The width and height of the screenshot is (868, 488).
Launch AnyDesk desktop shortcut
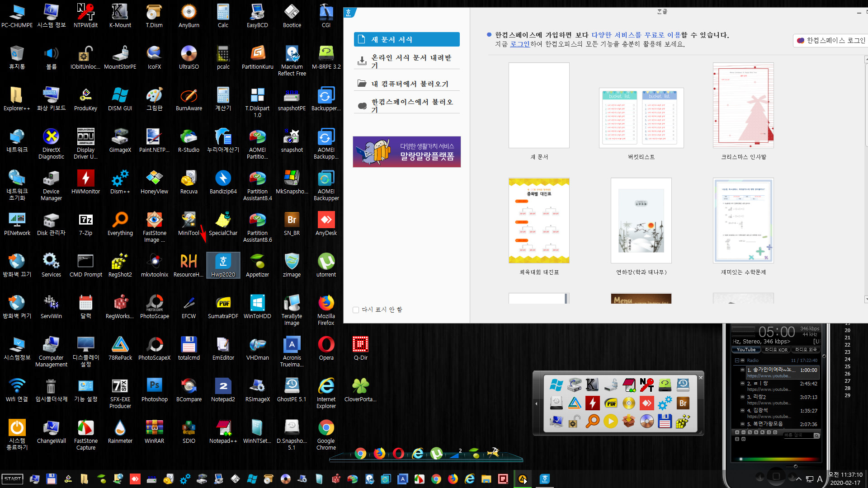[326, 224]
